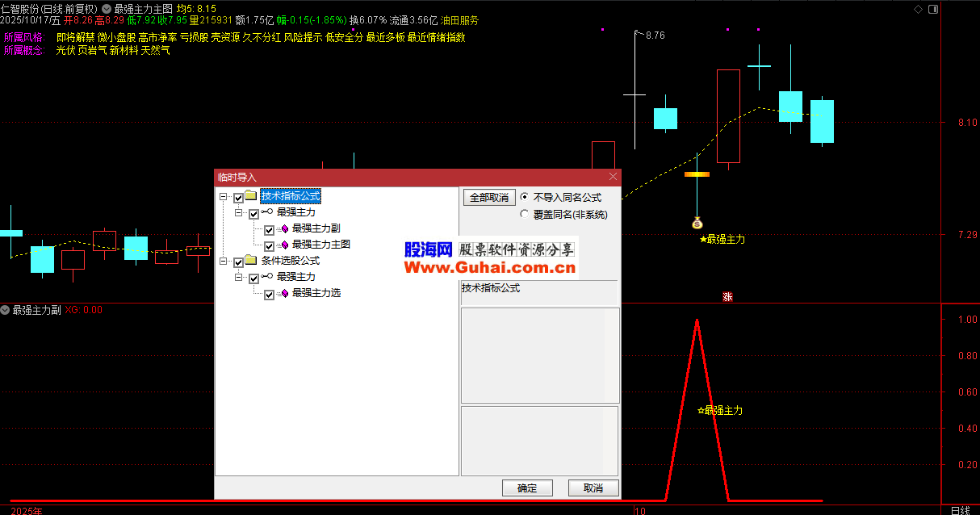980x515 pixels.
Task: Collapse 最强主力 group under 条件选股公式
Action: (239, 278)
